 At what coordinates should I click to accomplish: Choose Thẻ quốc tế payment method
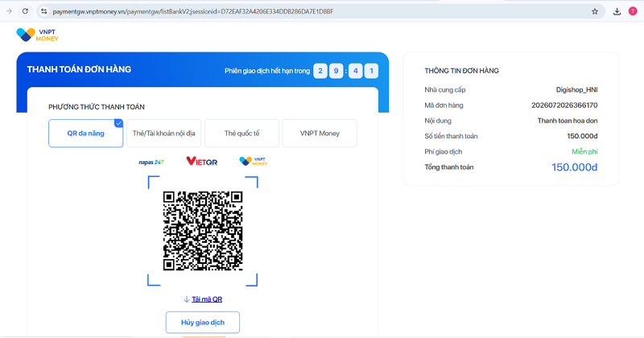[x=242, y=134]
